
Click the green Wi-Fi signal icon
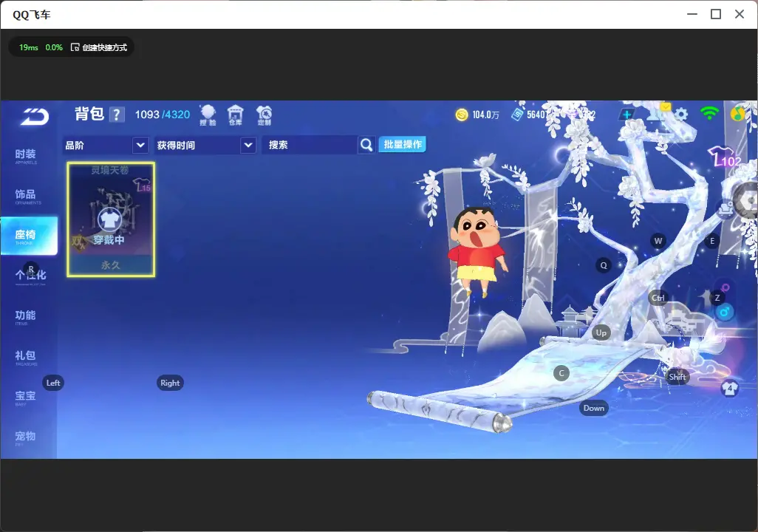[709, 113]
